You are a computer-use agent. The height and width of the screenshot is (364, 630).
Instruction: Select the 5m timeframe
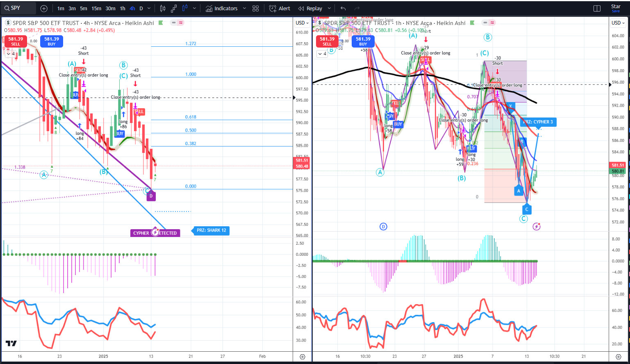(84, 9)
